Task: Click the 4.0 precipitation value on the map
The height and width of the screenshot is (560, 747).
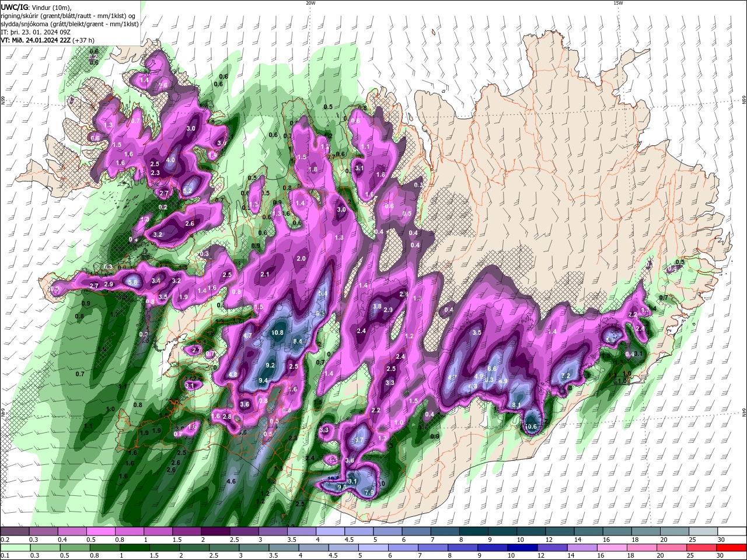Action: [x=170, y=160]
